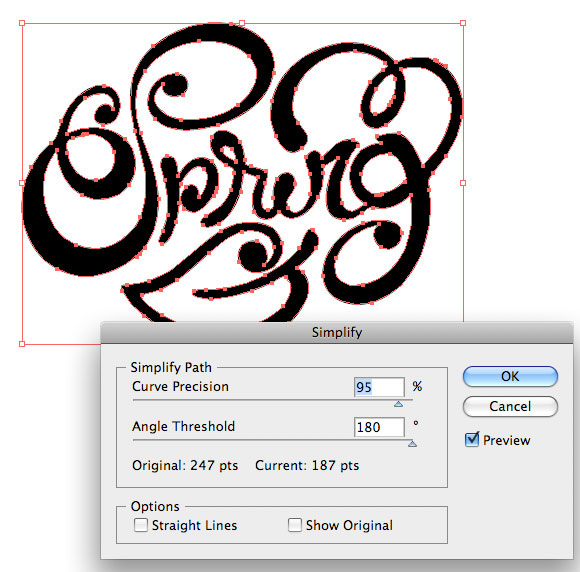Click the Curve Precision slider track
The image size is (580, 572).
(x=273, y=400)
